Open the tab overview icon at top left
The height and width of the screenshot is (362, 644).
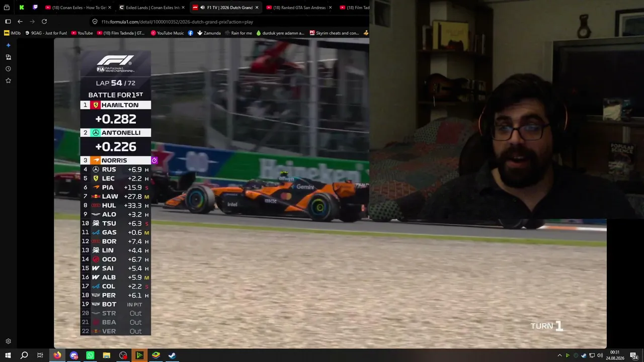coord(7,8)
